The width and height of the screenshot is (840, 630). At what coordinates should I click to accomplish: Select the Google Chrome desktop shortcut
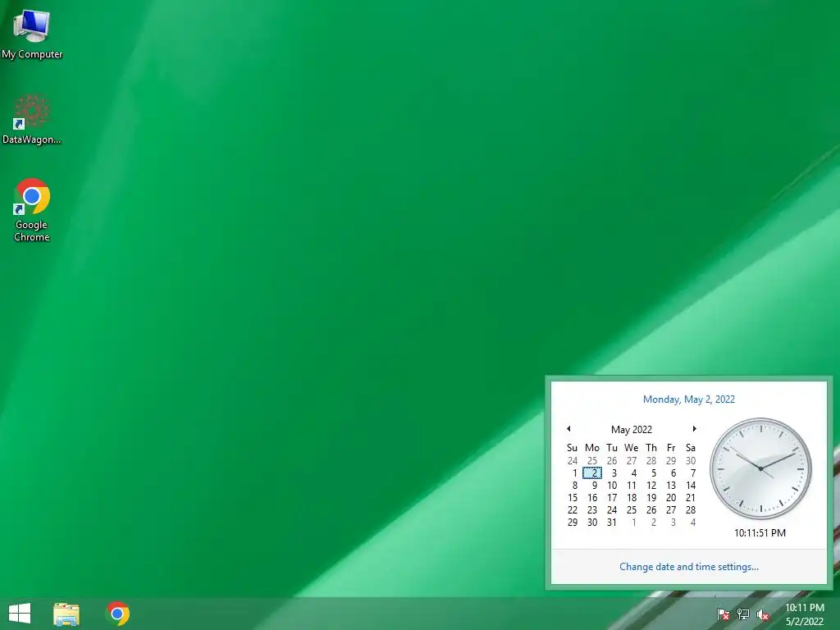point(32,210)
